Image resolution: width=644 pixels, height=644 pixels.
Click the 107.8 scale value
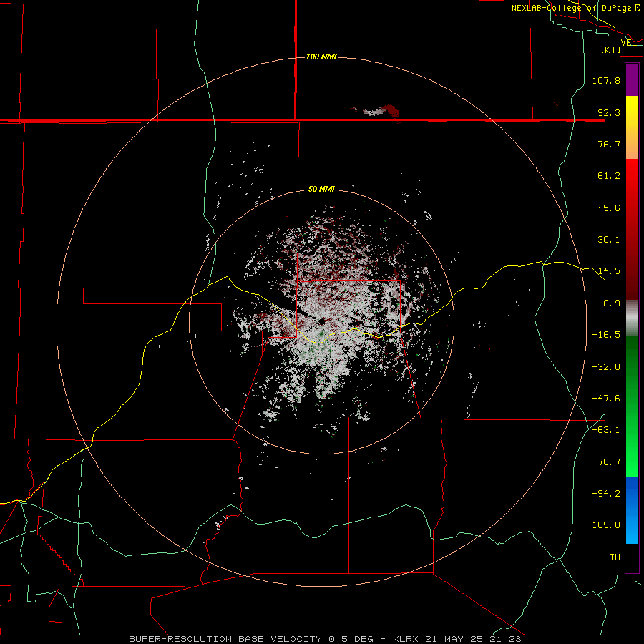click(x=606, y=80)
